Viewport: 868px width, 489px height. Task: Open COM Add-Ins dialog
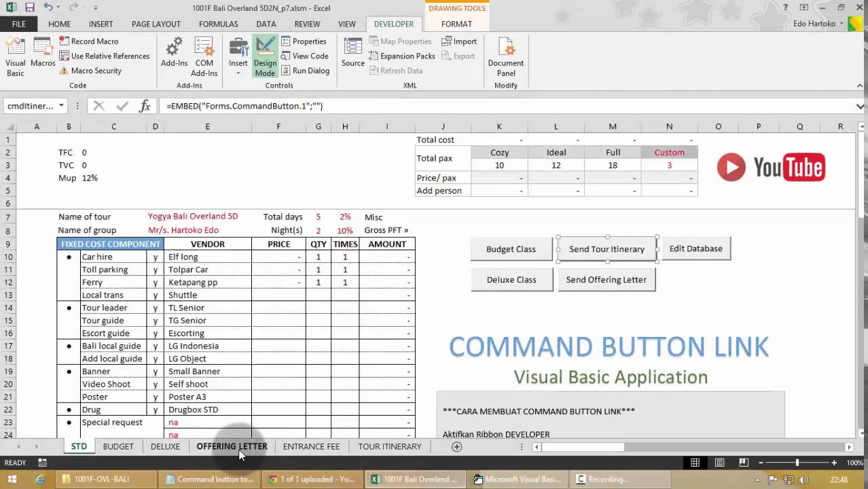click(204, 57)
